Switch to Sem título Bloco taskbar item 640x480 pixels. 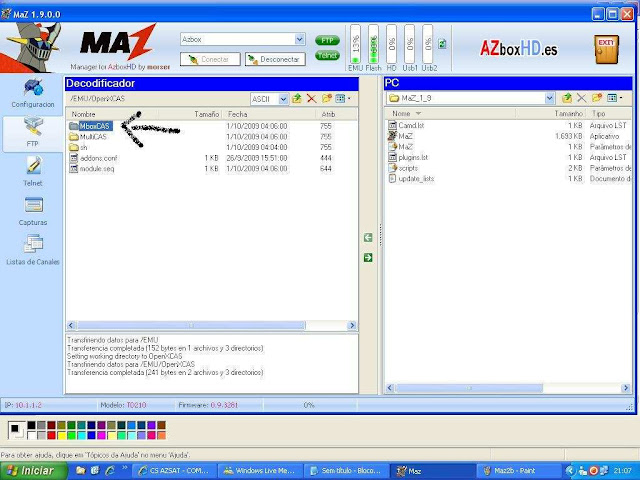coord(346,471)
